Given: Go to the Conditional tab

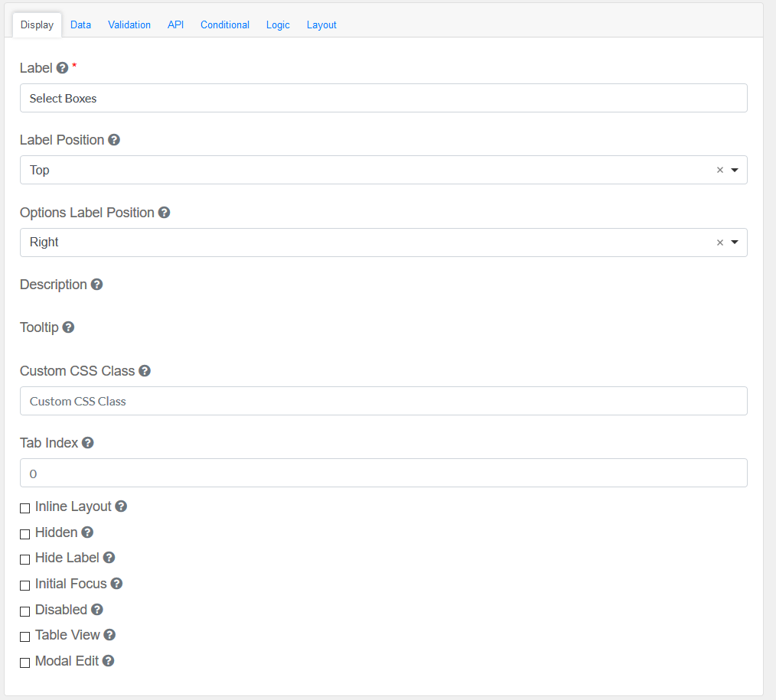Looking at the screenshot, I should point(225,24).
